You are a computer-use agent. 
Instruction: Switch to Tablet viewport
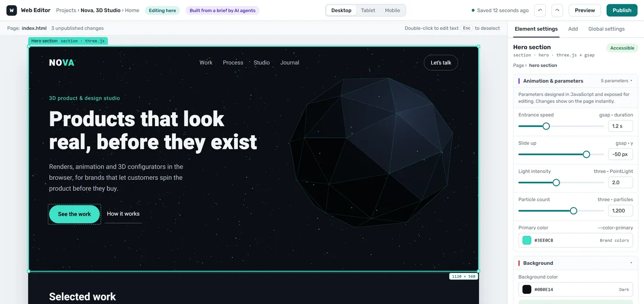368,10
